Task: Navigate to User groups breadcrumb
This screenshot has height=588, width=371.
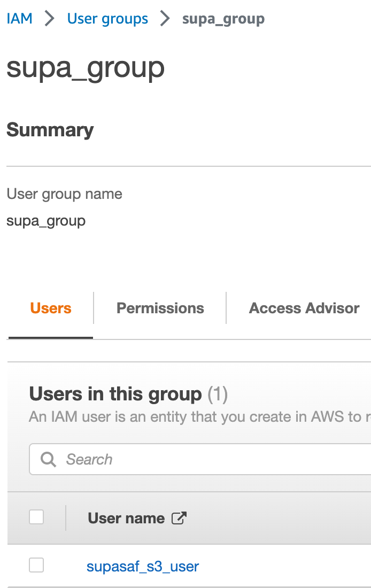Action: tap(107, 19)
